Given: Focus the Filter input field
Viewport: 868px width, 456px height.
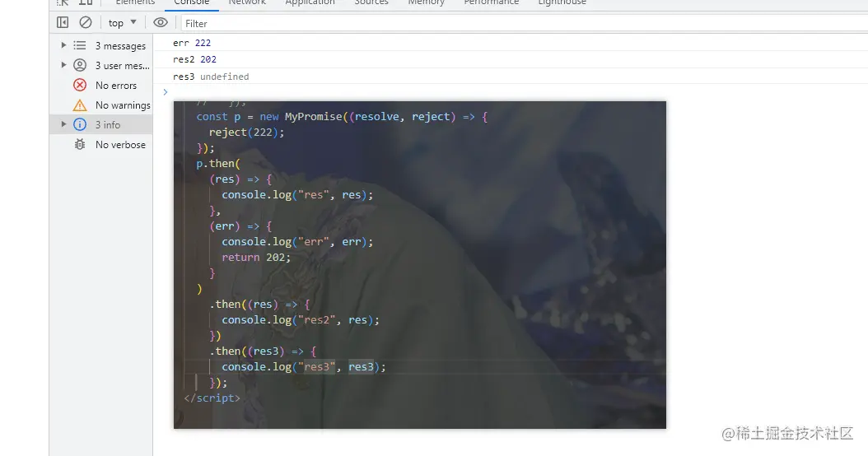Looking at the screenshot, I should (523, 23).
